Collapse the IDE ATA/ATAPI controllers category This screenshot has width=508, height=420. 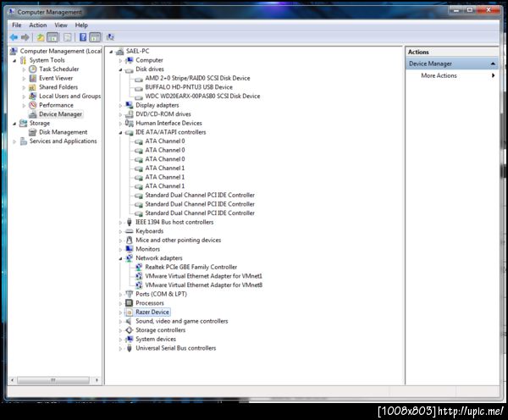pyautogui.click(x=120, y=133)
